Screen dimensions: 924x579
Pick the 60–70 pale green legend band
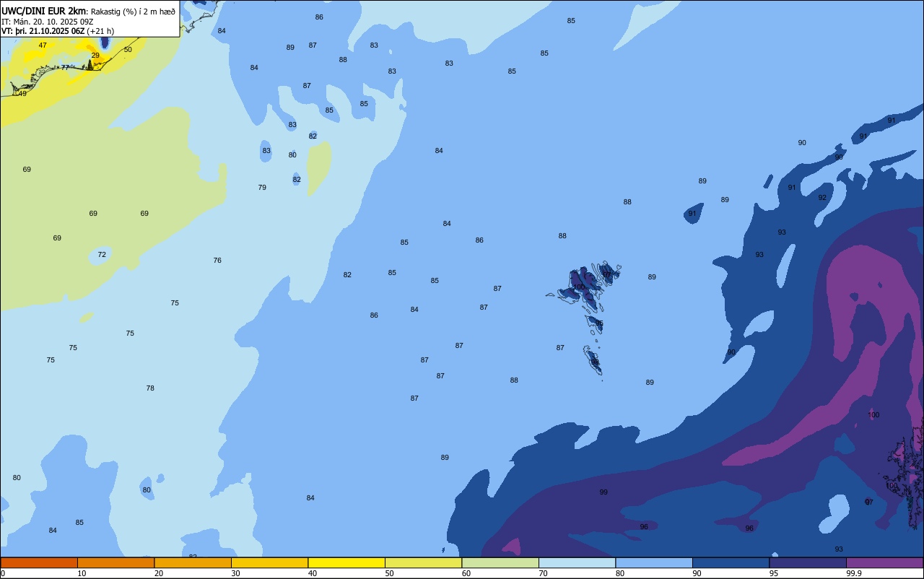click(500, 562)
